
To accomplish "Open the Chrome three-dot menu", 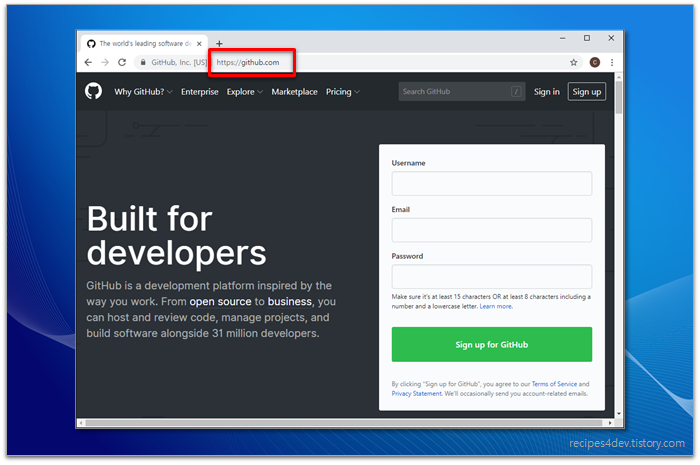I will tap(612, 62).
